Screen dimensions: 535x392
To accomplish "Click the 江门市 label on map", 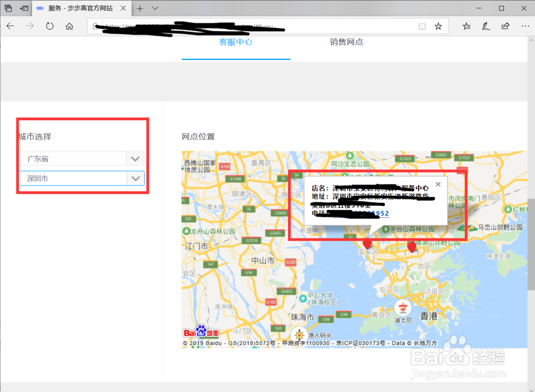I will [x=196, y=246].
